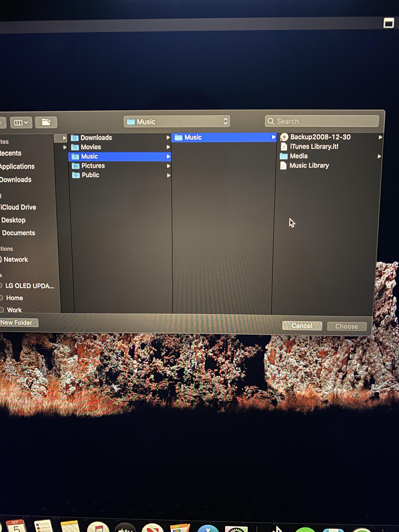The width and height of the screenshot is (399, 532).
Task: Open the column view options dropdown
Action: [x=21, y=123]
